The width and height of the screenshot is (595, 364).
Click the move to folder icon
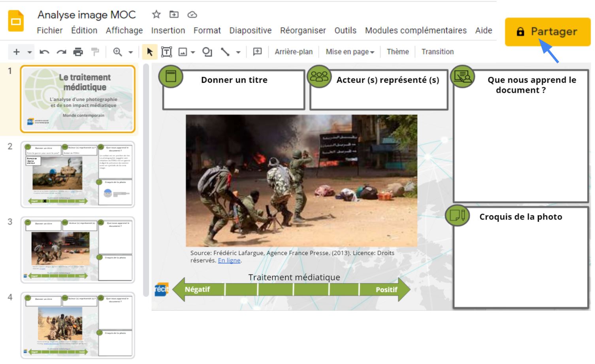[174, 15]
